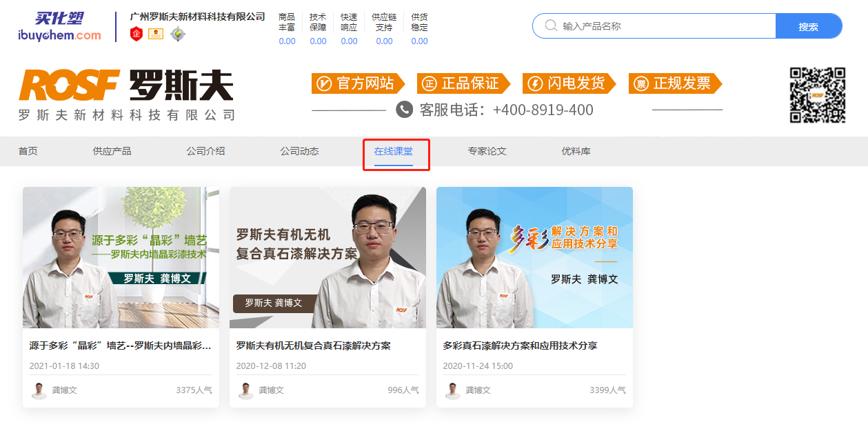Click the 广州罗斯夫新材料科技有限公司 company name

coord(198,16)
